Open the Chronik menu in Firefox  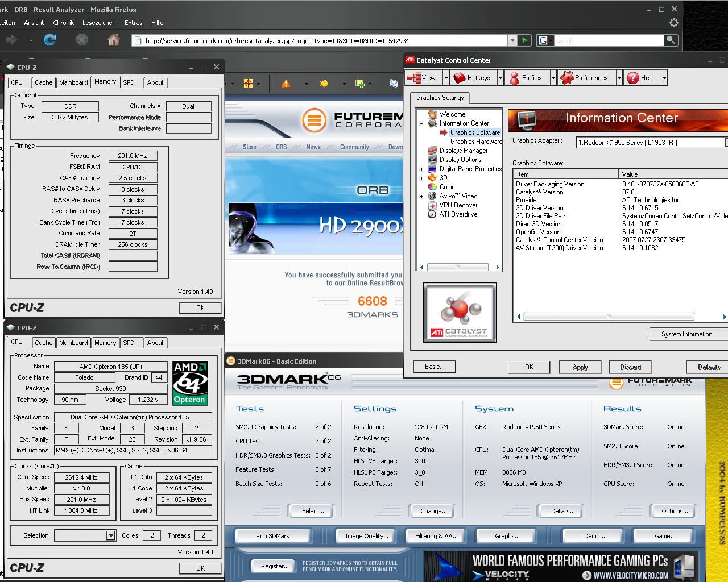click(63, 23)
